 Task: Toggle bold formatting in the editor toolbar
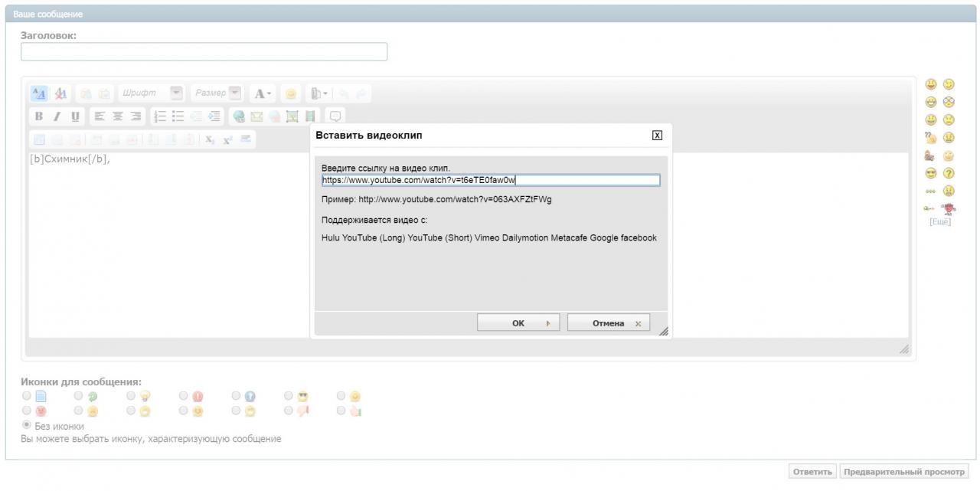tap(38, 116)
